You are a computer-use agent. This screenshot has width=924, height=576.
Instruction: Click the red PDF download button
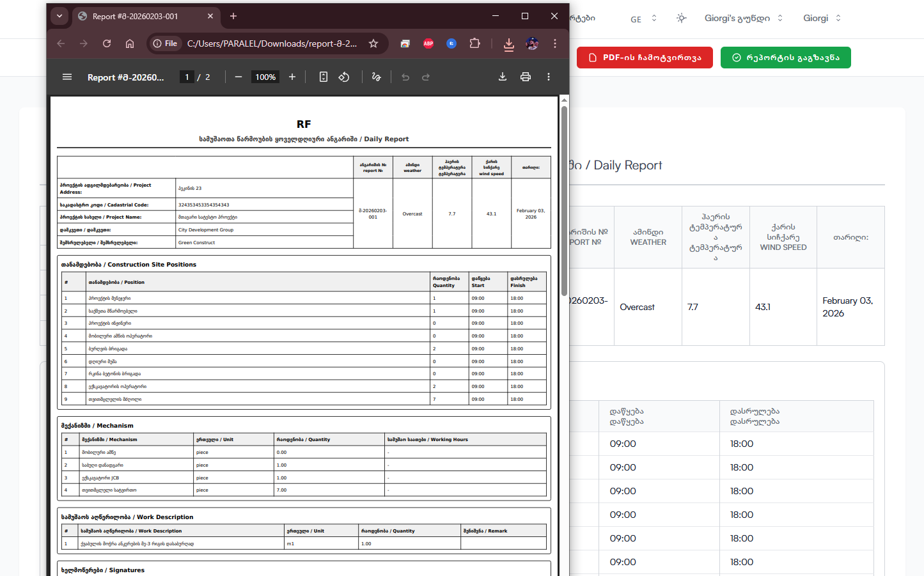click(x=645, y=58)
